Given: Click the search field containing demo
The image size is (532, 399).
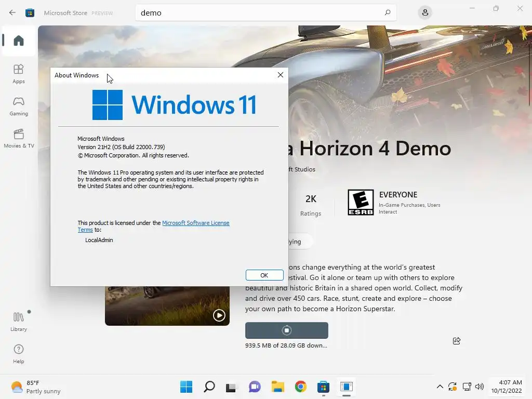Looking at the screenshot, I should (x=265, y=13).
